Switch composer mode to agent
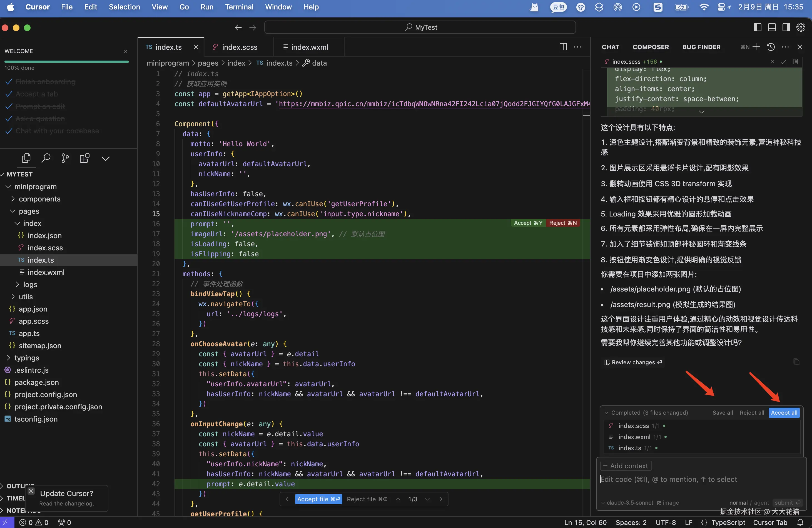Image resolution: width=812 pixels, height=528 pixels. coord(761,503)
